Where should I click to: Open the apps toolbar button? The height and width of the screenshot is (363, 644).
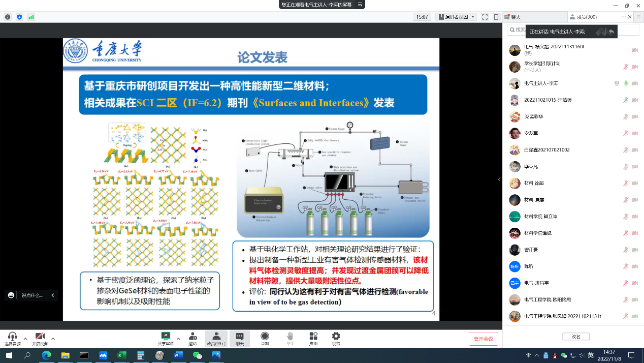click(x=313, y=339)
